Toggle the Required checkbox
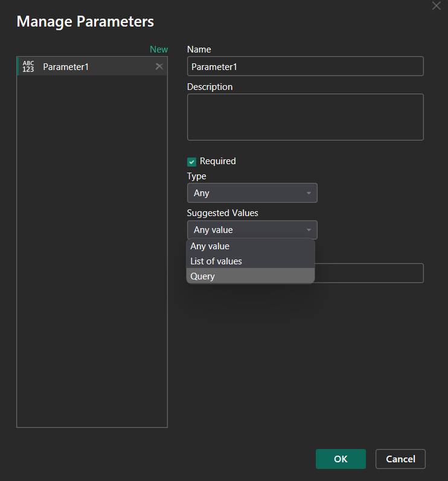This screenshot has height=481, width=448. pos(192,161)
